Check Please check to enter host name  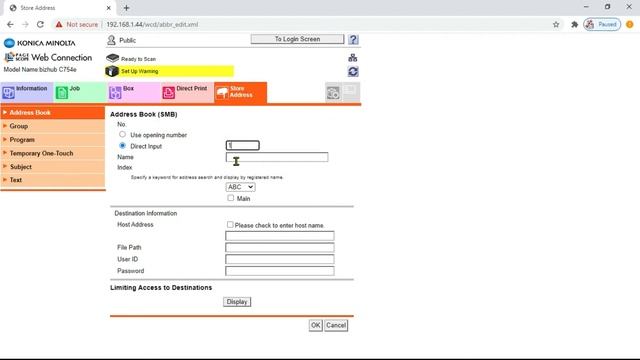tap(230, 224)
